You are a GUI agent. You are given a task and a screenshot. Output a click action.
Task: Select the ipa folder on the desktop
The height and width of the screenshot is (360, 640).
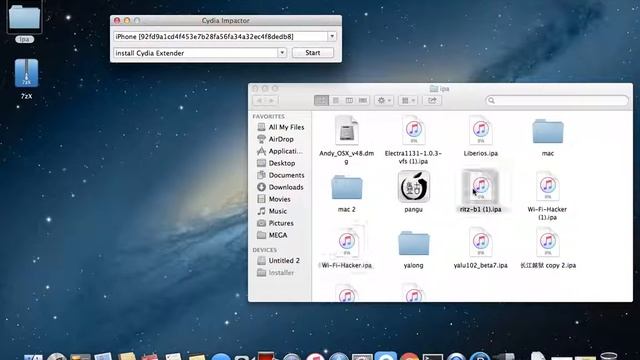click(24, 17)
